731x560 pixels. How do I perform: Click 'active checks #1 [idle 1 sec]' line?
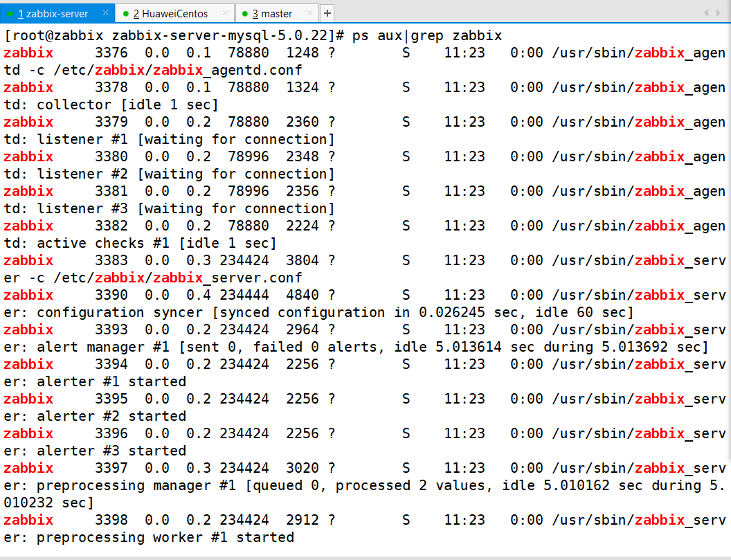tap(156, 243)
